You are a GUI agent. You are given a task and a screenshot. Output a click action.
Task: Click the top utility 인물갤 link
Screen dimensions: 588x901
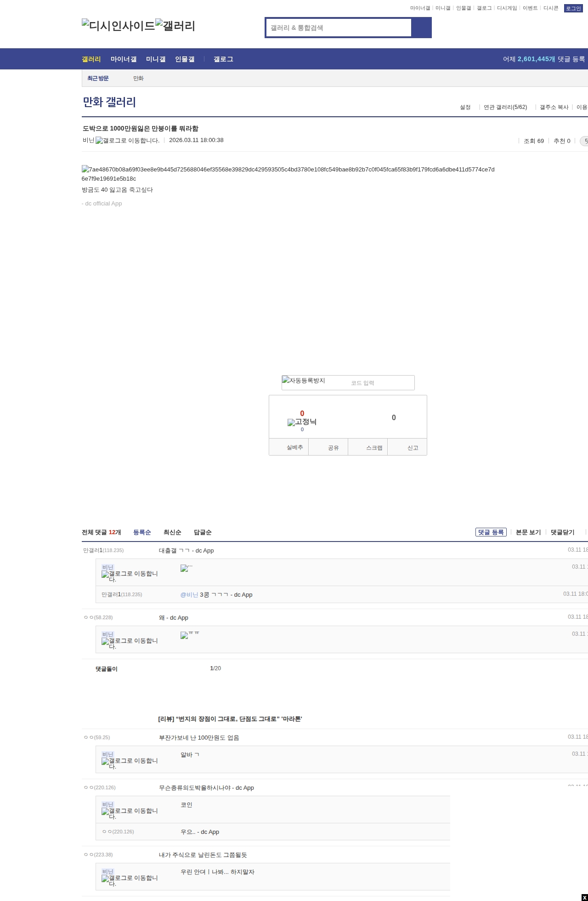(x=464, y=8)
